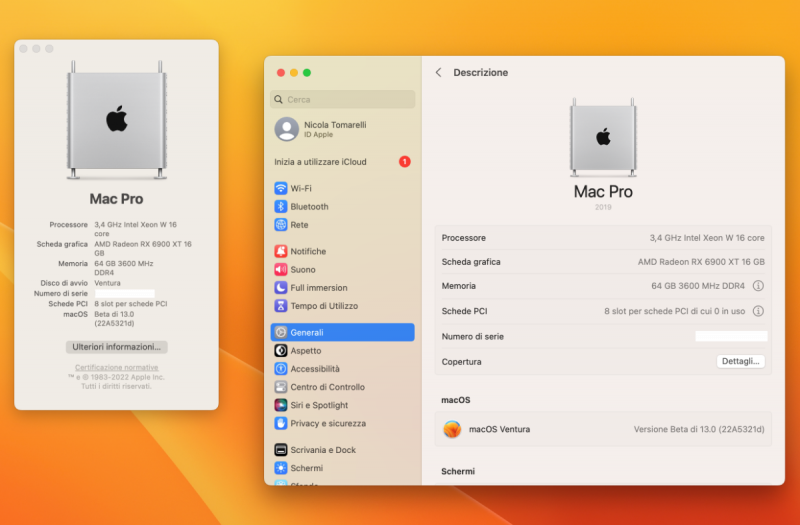Click '64 GB 3600 MHz DDR4' in Descrizione
The height and width of the screenshot is (525, 800).
(x=698, y=286)
